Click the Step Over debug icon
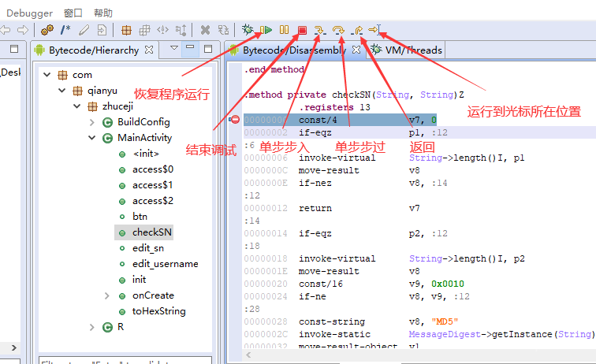 pos(338,30)
